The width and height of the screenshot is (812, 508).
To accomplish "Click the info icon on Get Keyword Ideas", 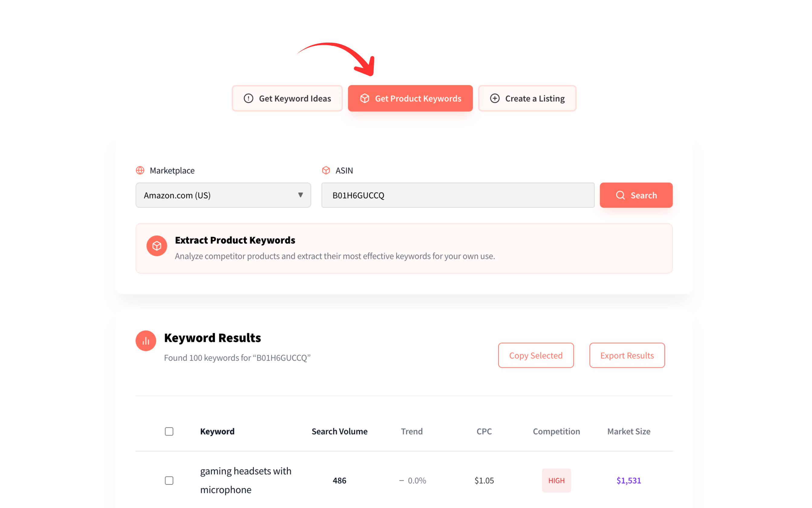I will [x=248, y=98].
